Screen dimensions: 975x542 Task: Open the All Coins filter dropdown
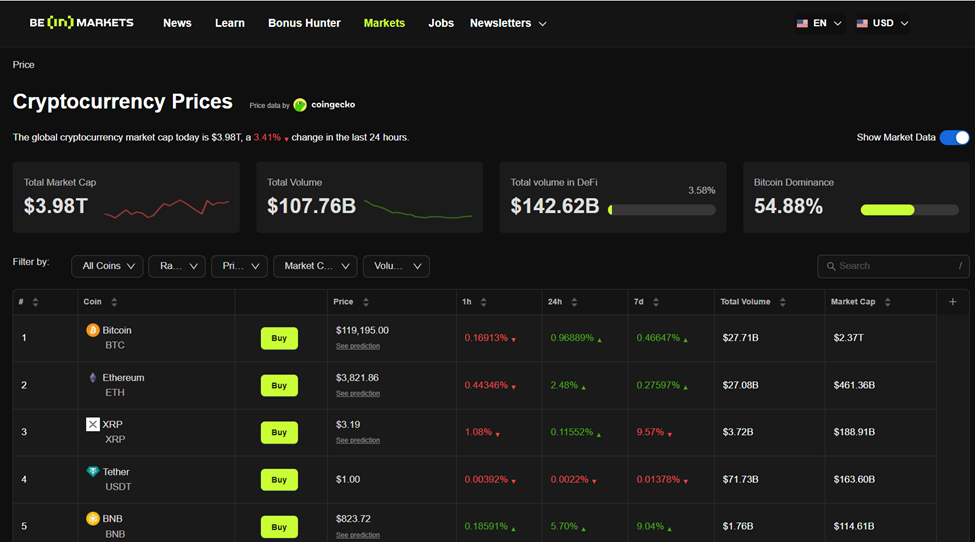(107, 266)
